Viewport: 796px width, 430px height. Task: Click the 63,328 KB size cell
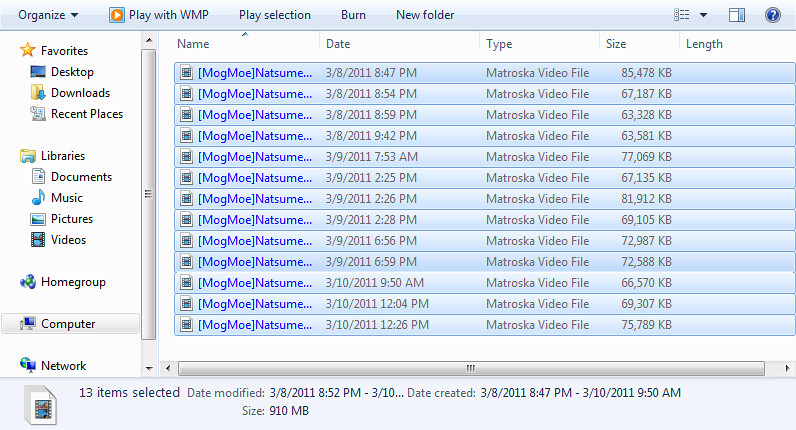tap(646, 115)
